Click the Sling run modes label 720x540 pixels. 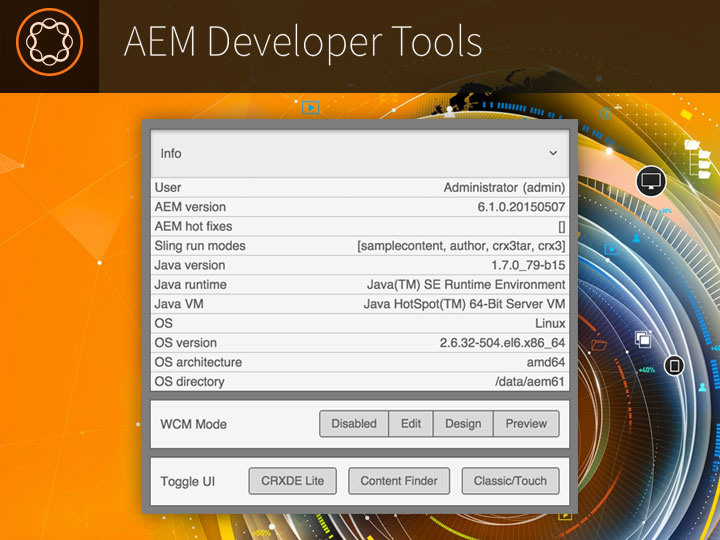200,246
